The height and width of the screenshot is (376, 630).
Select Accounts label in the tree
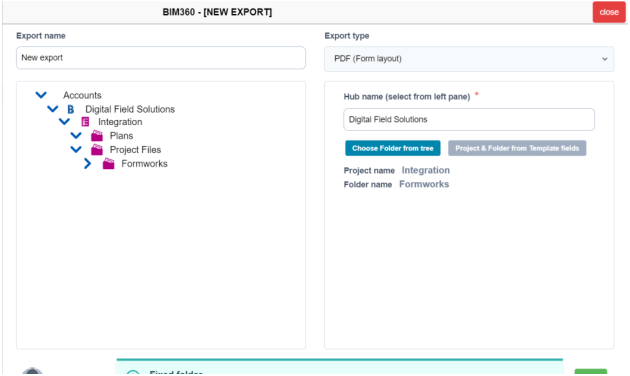[82, 95]
